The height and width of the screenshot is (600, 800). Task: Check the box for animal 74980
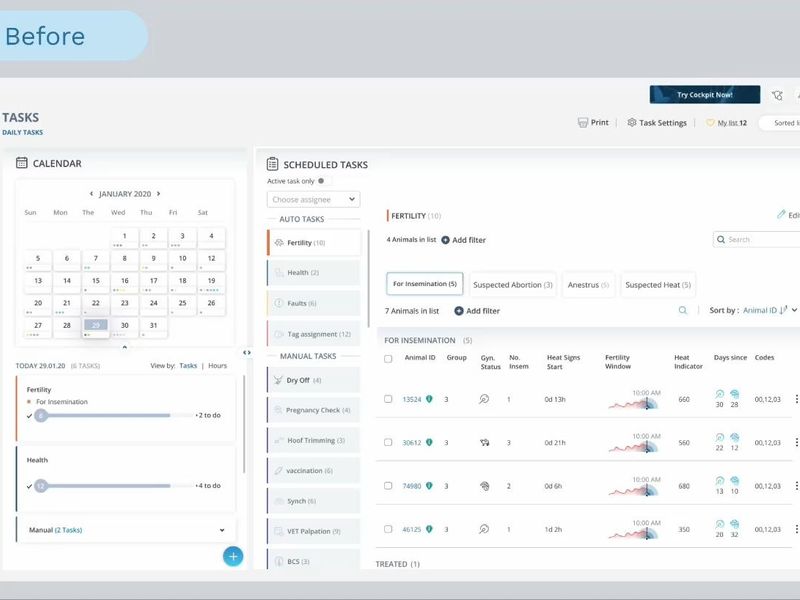388,486
